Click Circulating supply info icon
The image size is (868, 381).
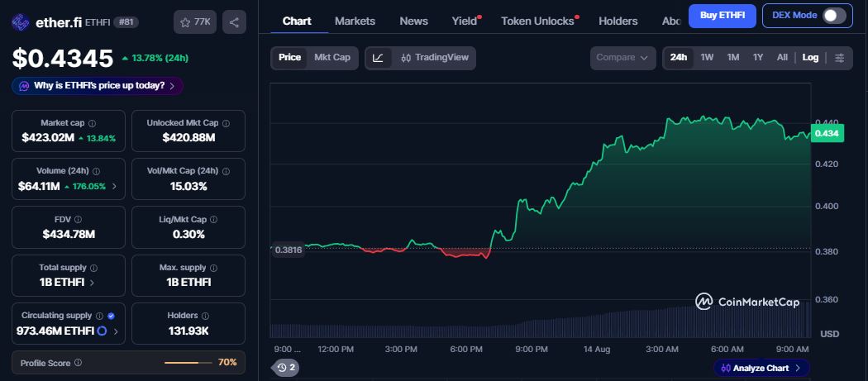[x=100, y=317]
